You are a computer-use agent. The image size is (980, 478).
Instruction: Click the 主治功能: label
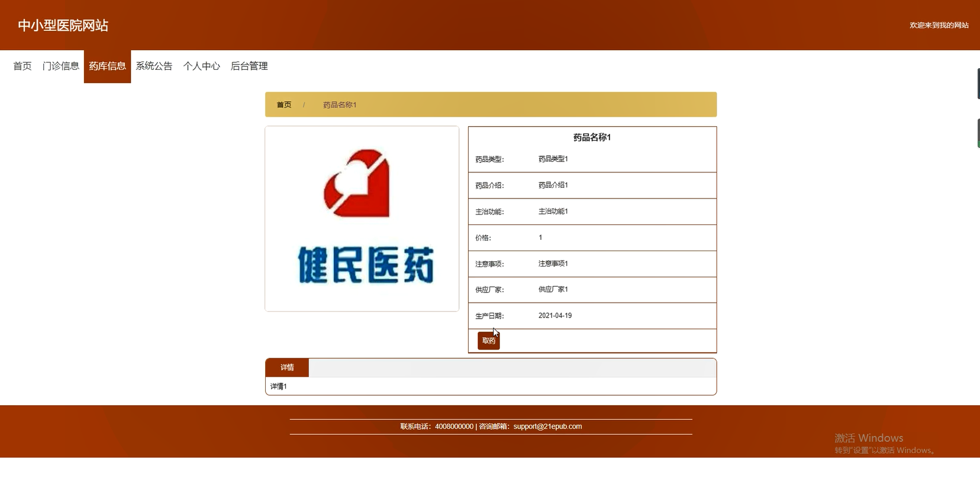489,212
